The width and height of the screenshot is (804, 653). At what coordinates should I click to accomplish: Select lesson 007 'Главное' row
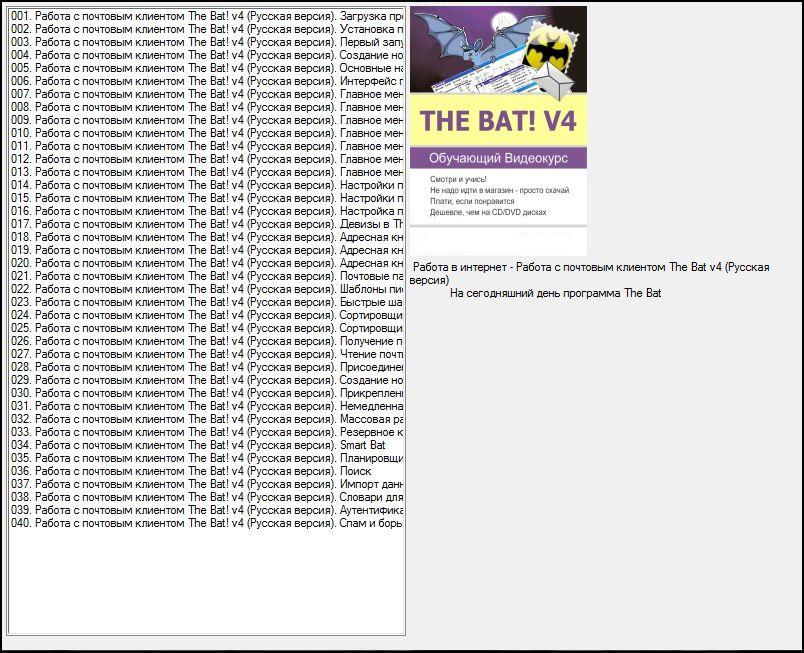[x=207, y=94]
